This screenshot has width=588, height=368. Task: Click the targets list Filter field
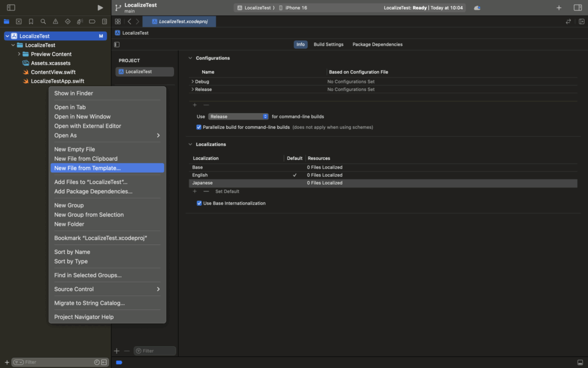[x=155, y=351]
